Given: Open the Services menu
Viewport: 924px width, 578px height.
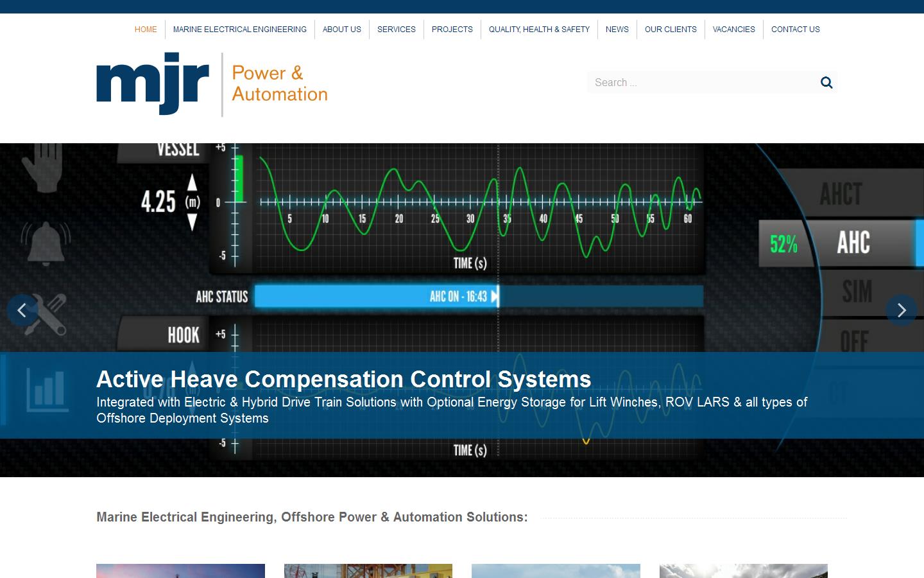Looking at the screenshot, I should [x=396, y=30].
